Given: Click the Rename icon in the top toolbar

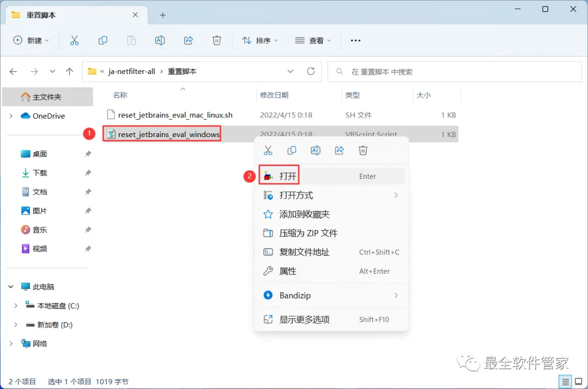Looking at the screenshot, I should (x=160, y=40).
